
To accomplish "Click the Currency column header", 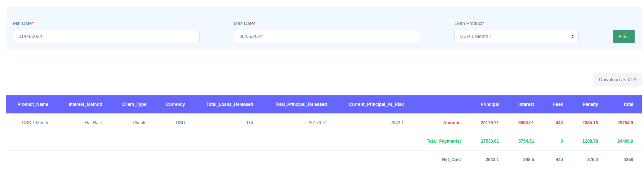I will (175, 104).
